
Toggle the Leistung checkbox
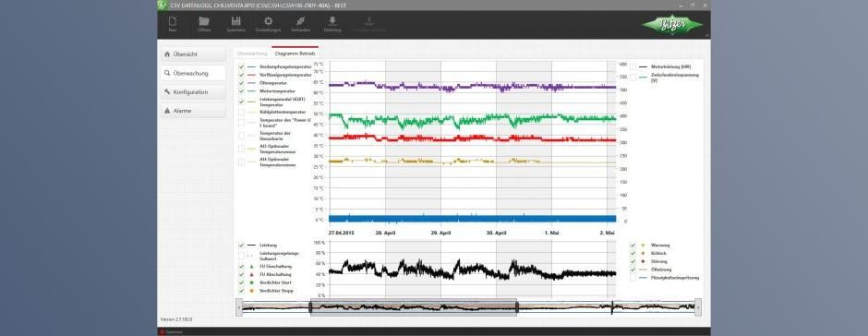click(x=241, y=245)
